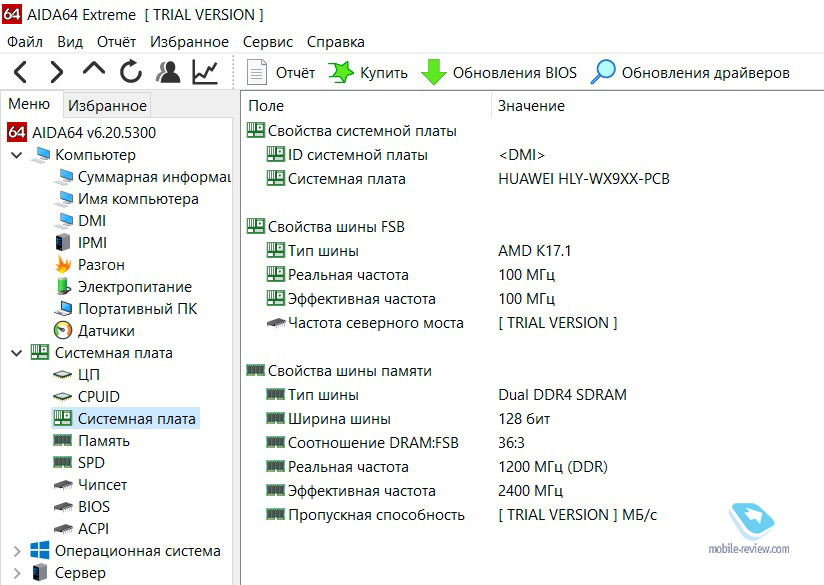Switch to the Избранное sidebar tab
The height and width of the screenshot is (585, 824).
[x=107, y=106]
